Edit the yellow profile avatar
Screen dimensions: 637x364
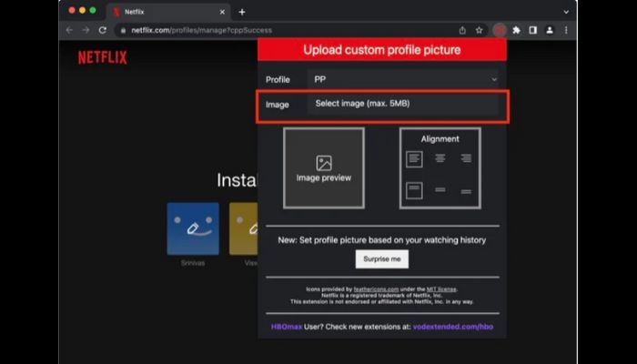tap(243, 228)
